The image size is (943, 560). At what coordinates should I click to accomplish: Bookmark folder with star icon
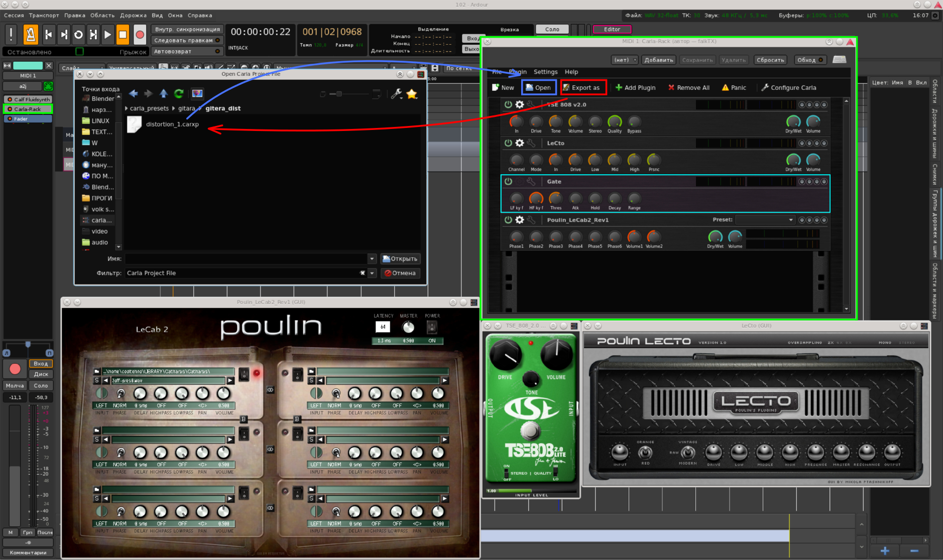pos(412,93)
